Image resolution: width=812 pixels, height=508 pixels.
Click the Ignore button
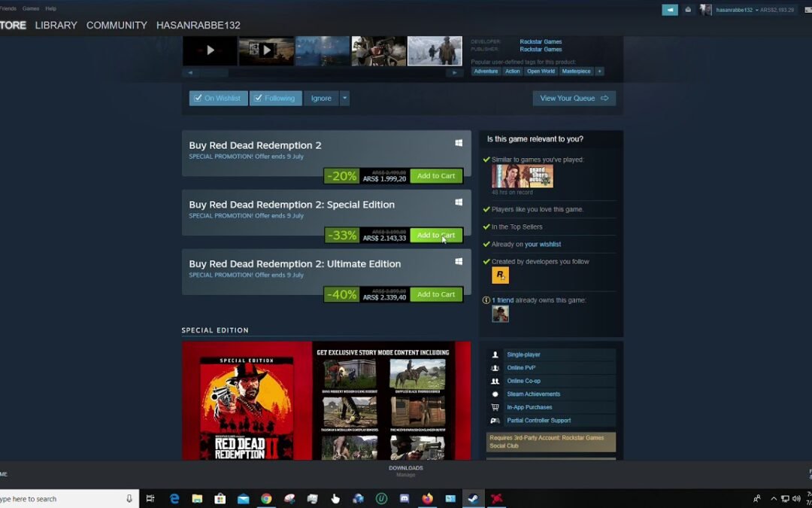(x=321, y=98)
